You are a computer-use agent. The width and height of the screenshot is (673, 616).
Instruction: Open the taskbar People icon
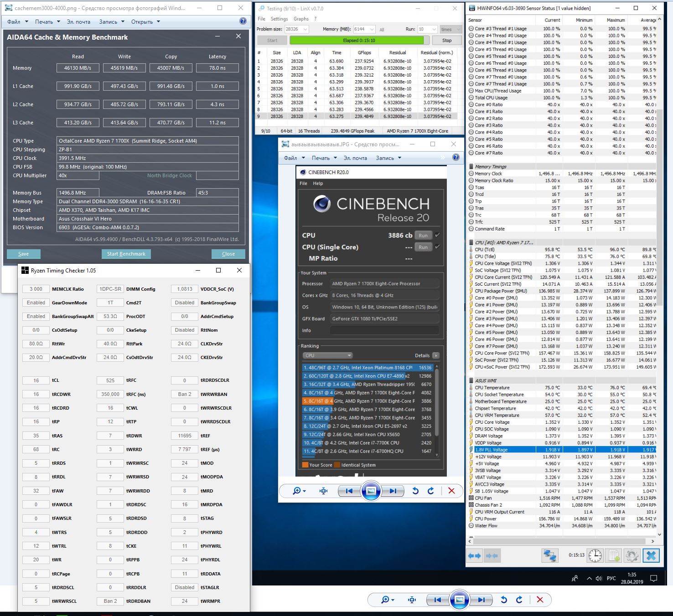(575, 578)
